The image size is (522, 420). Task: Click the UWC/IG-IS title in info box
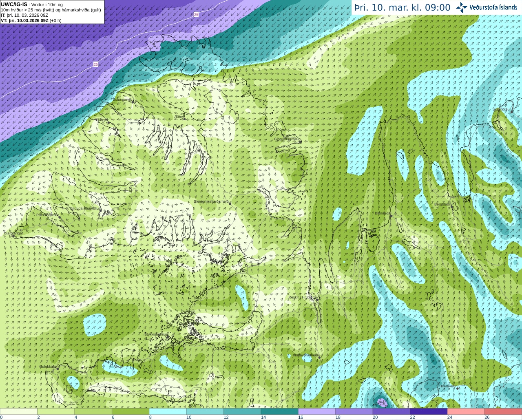coord(14,4)
